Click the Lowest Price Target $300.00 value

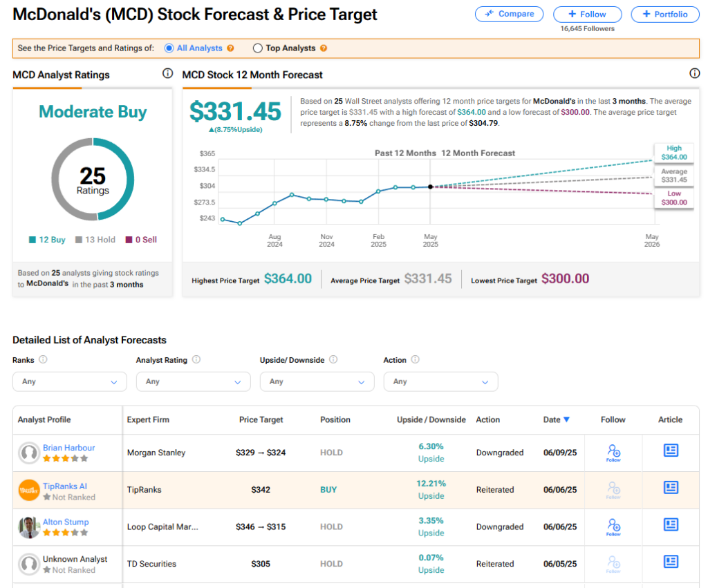click(566, 279)
